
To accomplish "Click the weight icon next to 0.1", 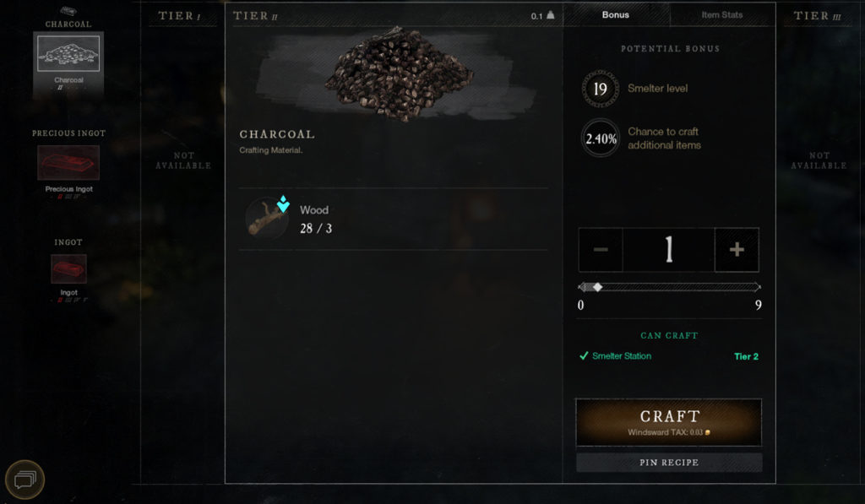I will click(550, 15).
